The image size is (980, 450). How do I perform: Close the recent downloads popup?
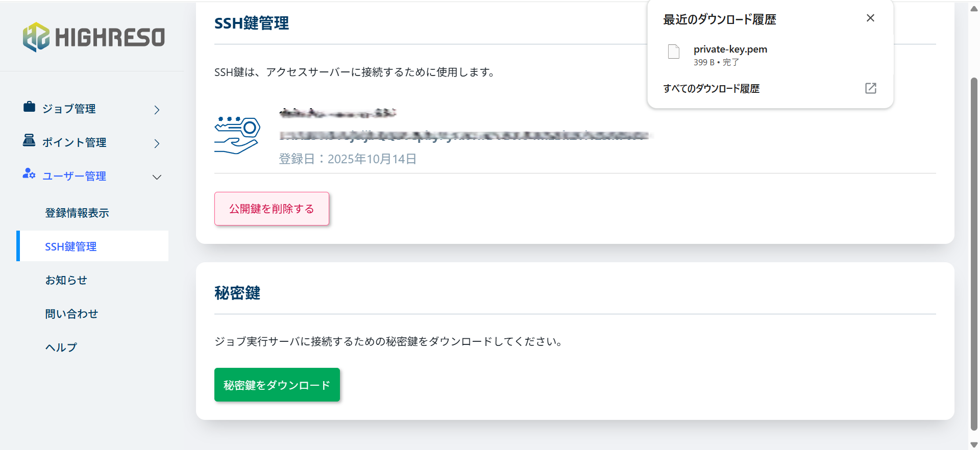870,18
